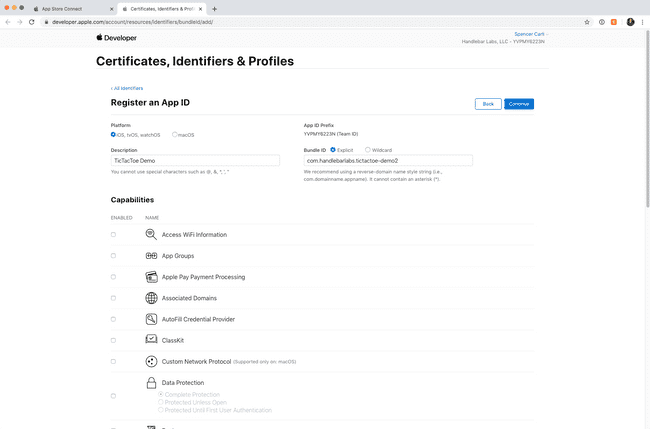Enable Data Protection checkbox
This screenshot has height=429, width=650.
113,396
